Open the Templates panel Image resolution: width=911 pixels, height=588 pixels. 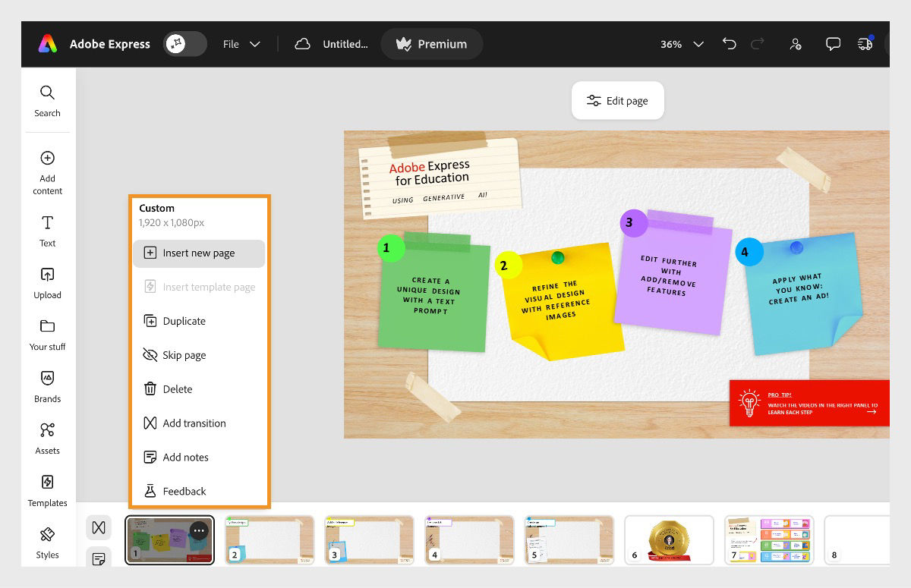[x=47, y=491]
